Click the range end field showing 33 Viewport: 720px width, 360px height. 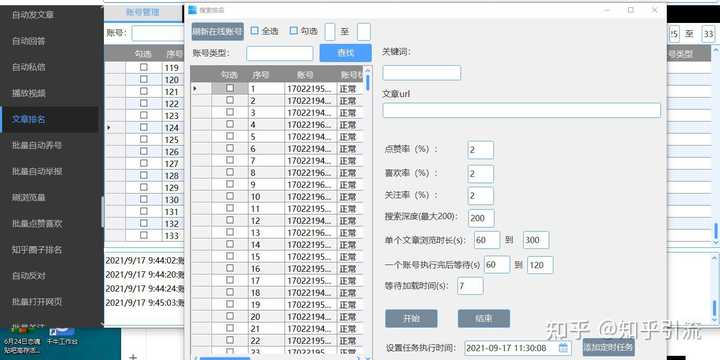coord(709,34)
